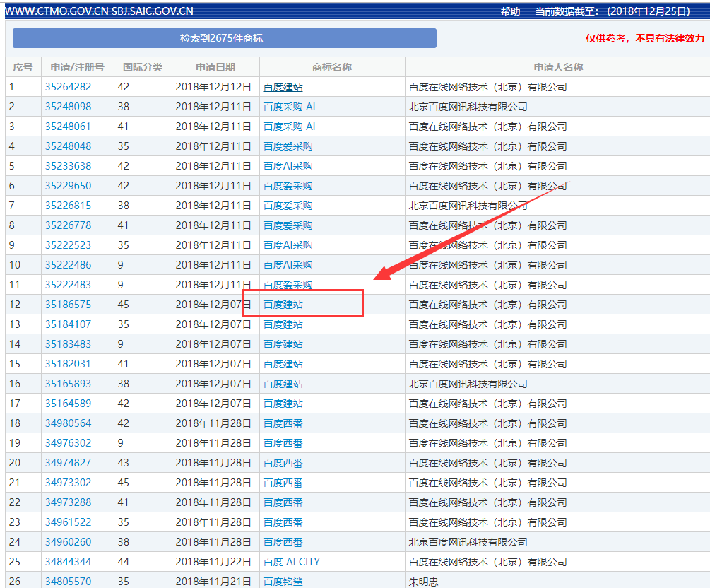The height and width of the screenshot is (588, 710).
Task: Click the 申请日期 column header
Action: tap(215, 68)
